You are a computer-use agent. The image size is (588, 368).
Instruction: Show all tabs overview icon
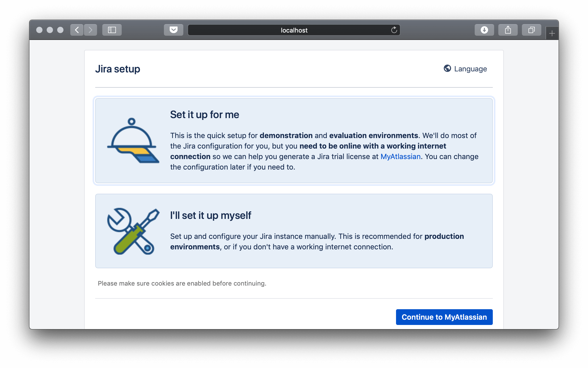click(x=531, y=30)
